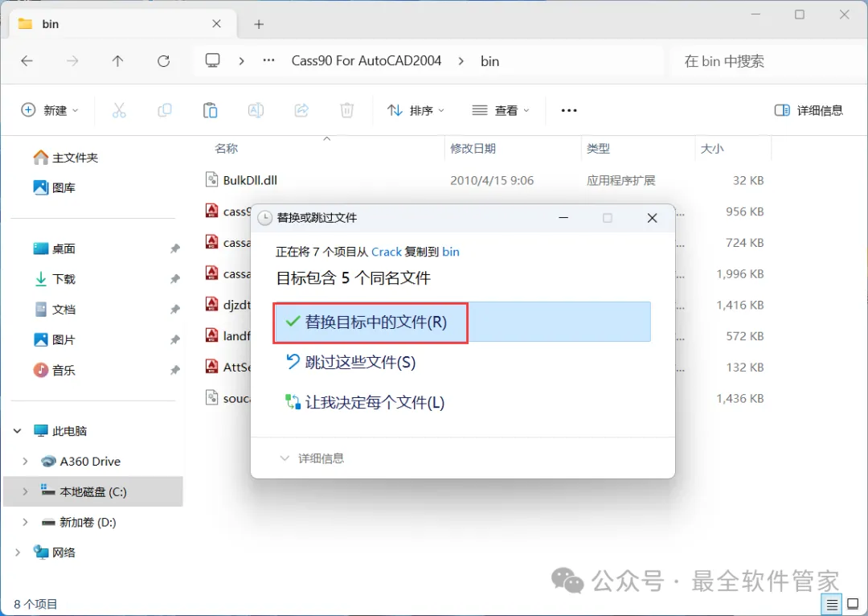Select the bin tab
This screenshot has height=616, width=868.
123,24
